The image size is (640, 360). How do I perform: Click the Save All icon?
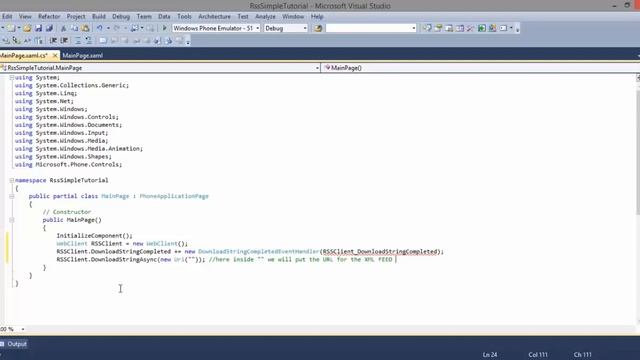(x=49, y=28)
